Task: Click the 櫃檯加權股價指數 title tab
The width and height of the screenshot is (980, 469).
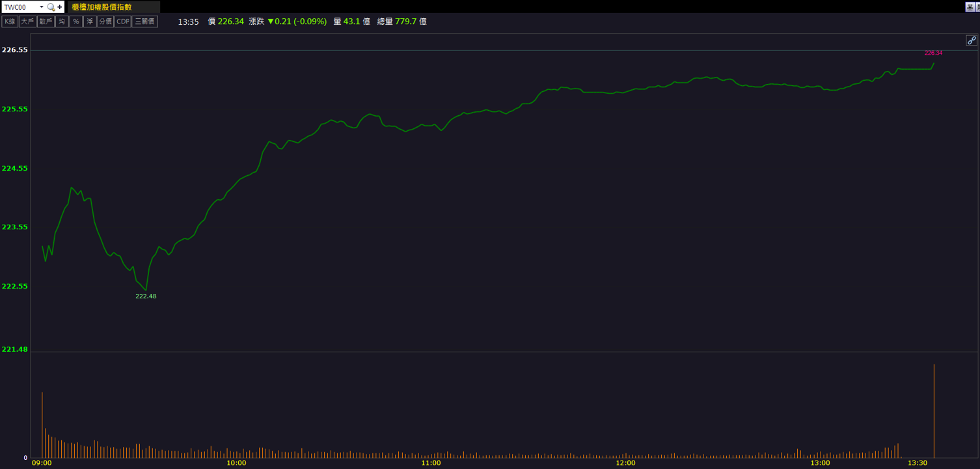Action: pyautogui.click(x=114, y=7)
